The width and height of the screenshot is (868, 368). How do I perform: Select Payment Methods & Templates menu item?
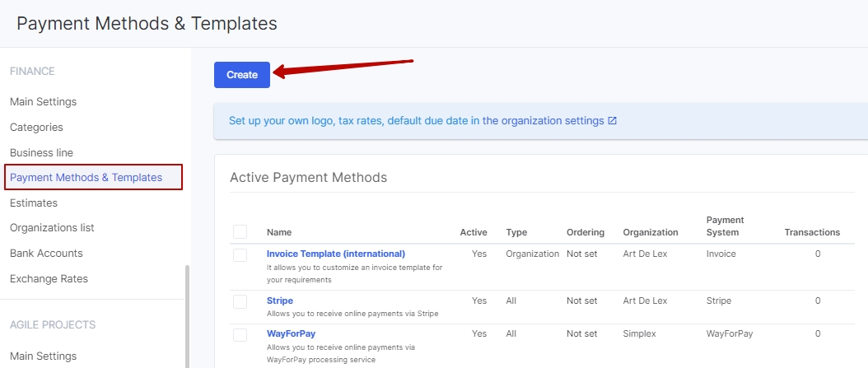[86, 178]
